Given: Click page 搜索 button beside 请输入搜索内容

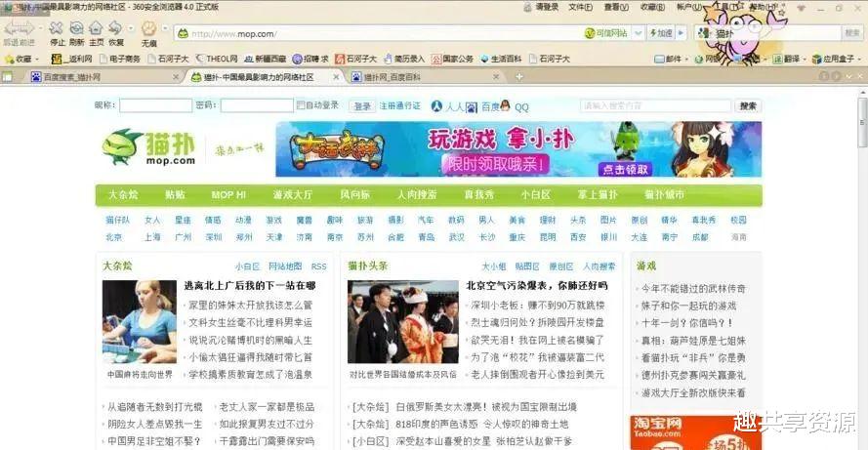Looking at the screenshot, I should click(x=748, y=105).
